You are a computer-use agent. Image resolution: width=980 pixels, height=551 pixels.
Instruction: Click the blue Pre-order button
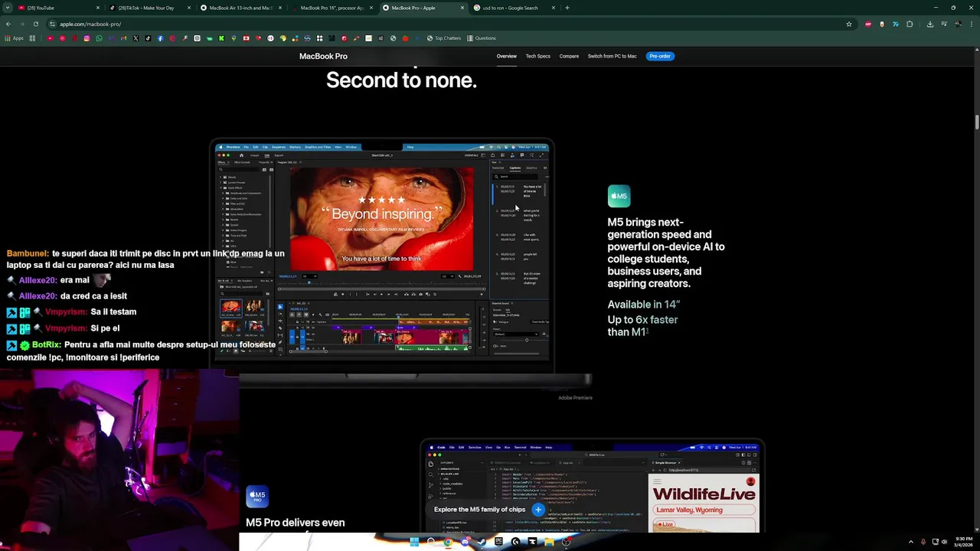point(659,56)
